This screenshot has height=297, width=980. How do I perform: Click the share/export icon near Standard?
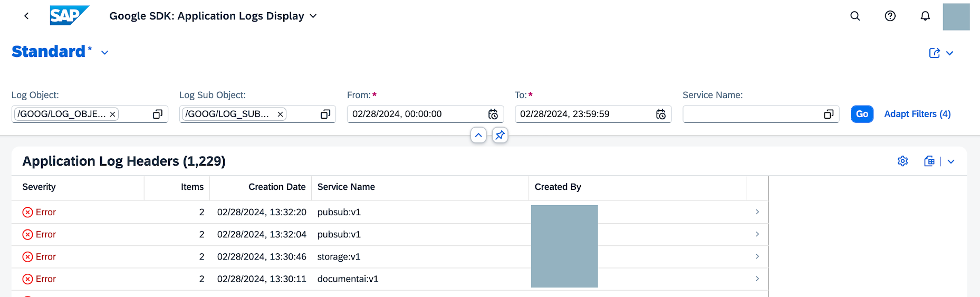(x=934, y=53)
